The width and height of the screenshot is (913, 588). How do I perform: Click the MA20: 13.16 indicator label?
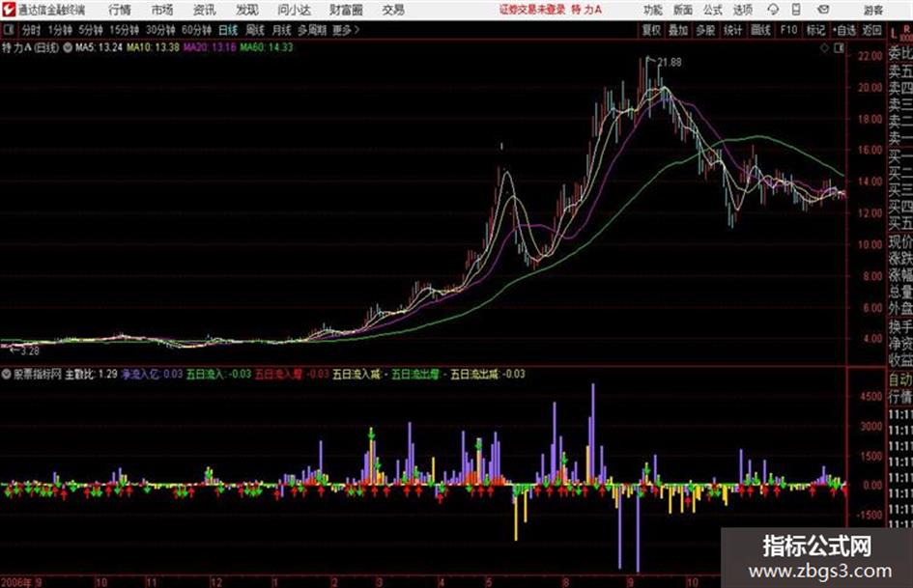[x=210, y=47]
